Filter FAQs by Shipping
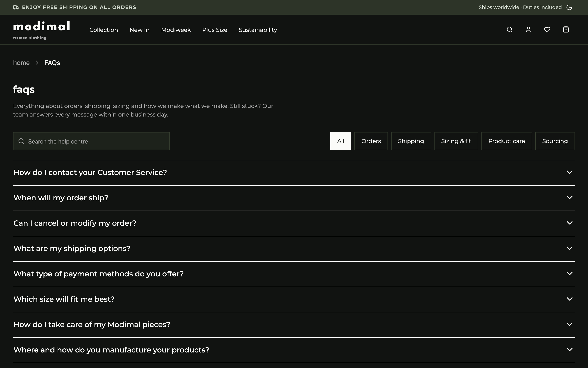Screen dimensions: 588x368 [411, 141]
